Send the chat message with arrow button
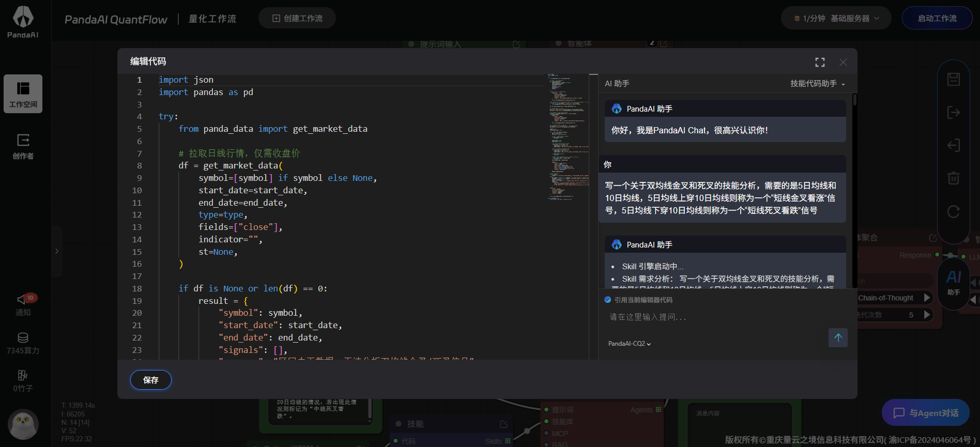Image resolution: width=980 pixels, height=447 pixels. tap(838, 337)
